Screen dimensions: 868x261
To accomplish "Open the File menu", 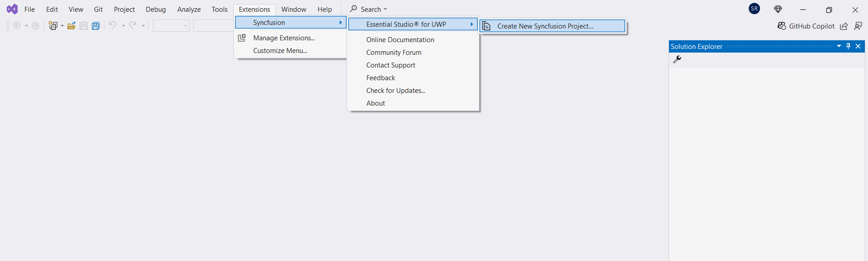I will click(x=29, y=10).
